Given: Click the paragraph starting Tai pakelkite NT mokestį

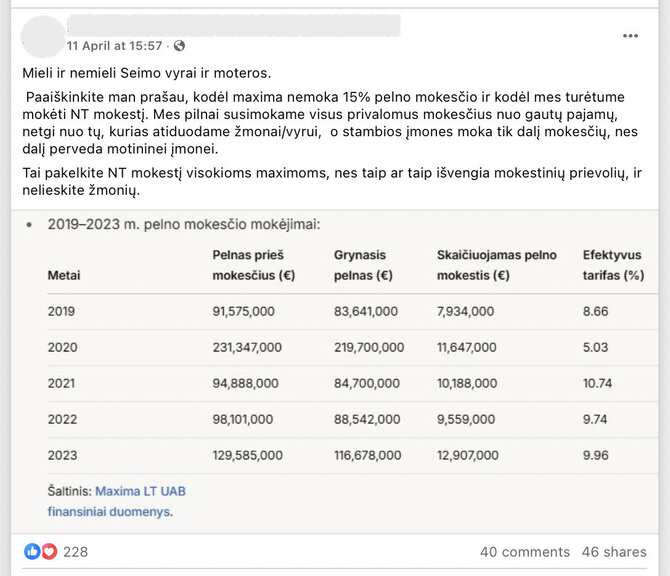Looking at the screenshot, I should [332, 182].
